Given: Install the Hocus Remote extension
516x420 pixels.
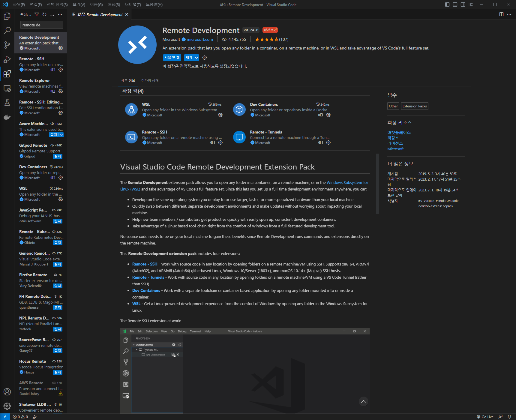Looking at the screenshot, I should tap(58, 372).
